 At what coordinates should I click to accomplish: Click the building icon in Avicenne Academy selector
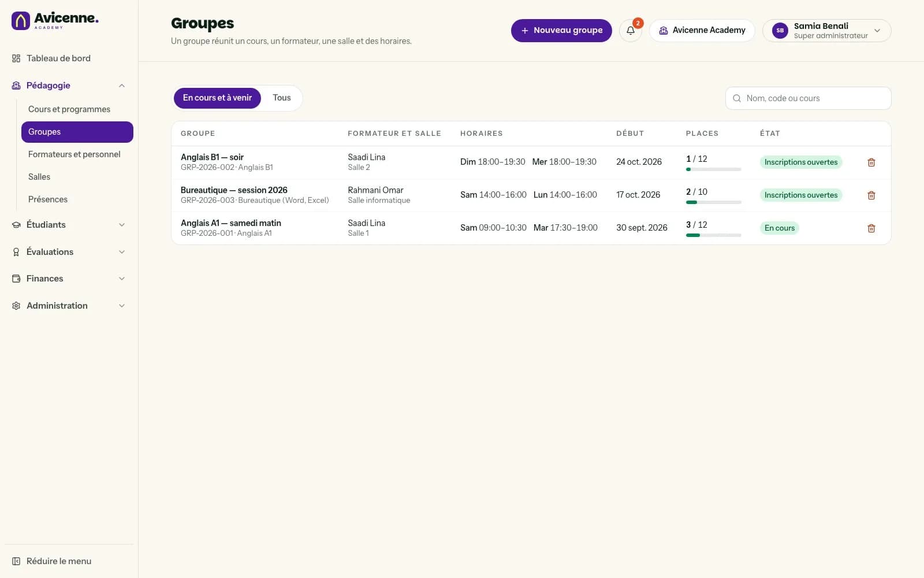[664, 31]
